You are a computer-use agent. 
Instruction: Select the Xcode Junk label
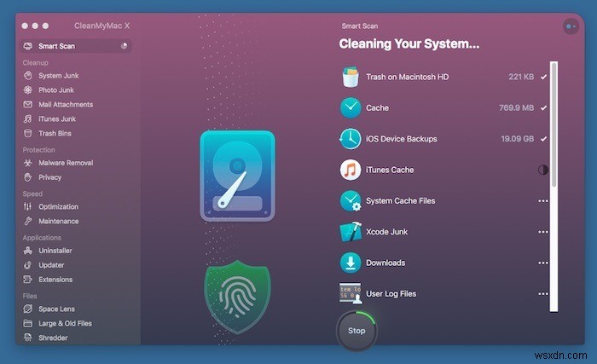click(386, 232)
